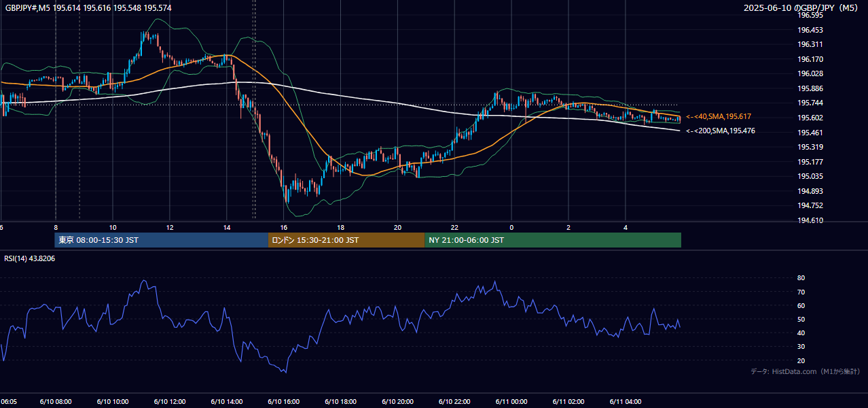Image resolution: width=868 pixels, height=408 pixels.
Task: Click the 200 SMA label reading 195.476
Action: click(720, 131)
